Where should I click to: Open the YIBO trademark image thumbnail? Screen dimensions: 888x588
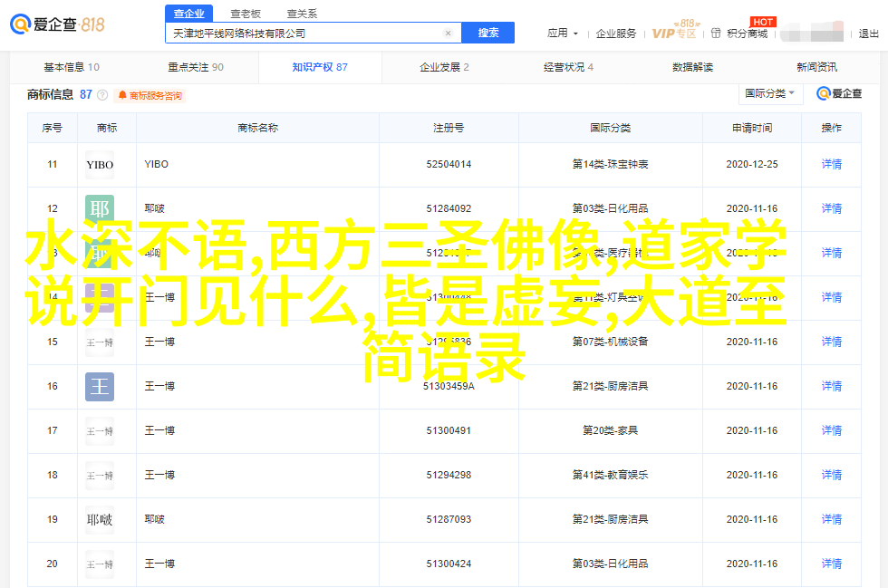coord(100,165)
